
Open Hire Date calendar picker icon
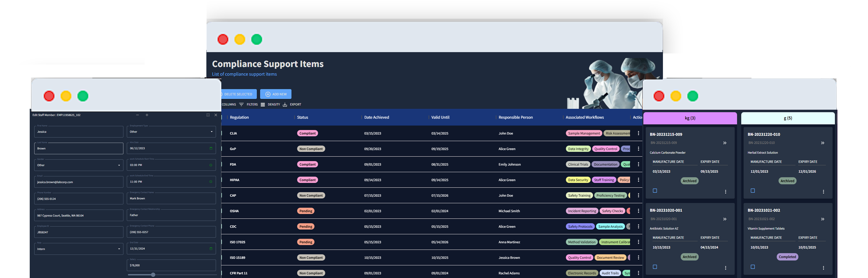point(211,148)
